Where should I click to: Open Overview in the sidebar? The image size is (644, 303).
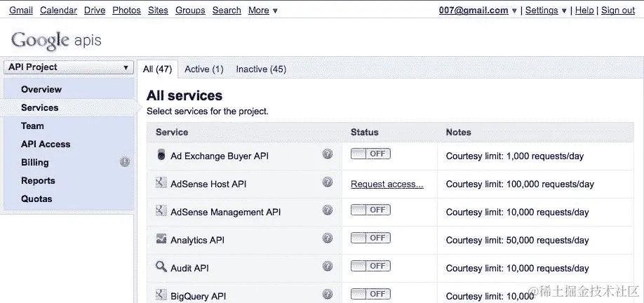(41, 90)
